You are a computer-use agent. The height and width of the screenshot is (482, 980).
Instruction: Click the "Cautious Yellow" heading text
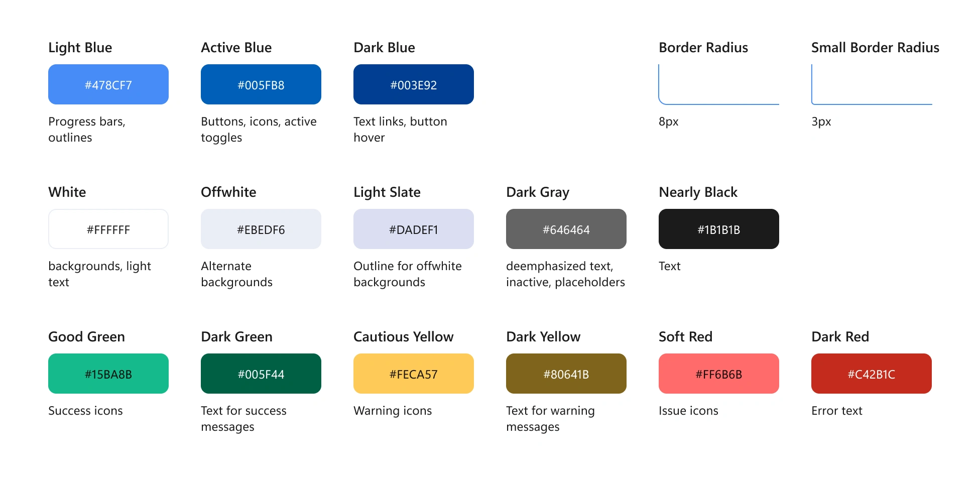[x=403, y=337]
